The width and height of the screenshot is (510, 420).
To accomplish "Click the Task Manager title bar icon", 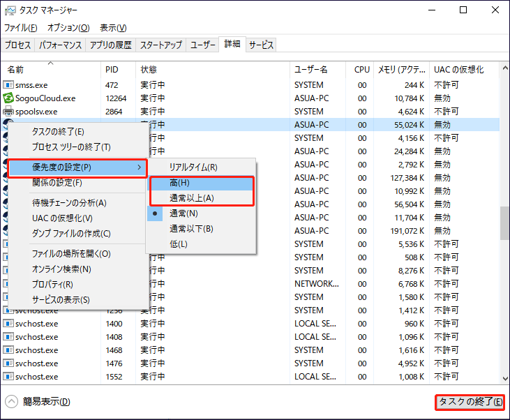I will pos(11,10).
